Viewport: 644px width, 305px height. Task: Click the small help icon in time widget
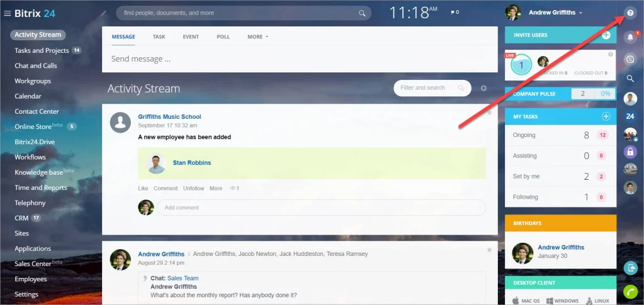coord(611,54)
